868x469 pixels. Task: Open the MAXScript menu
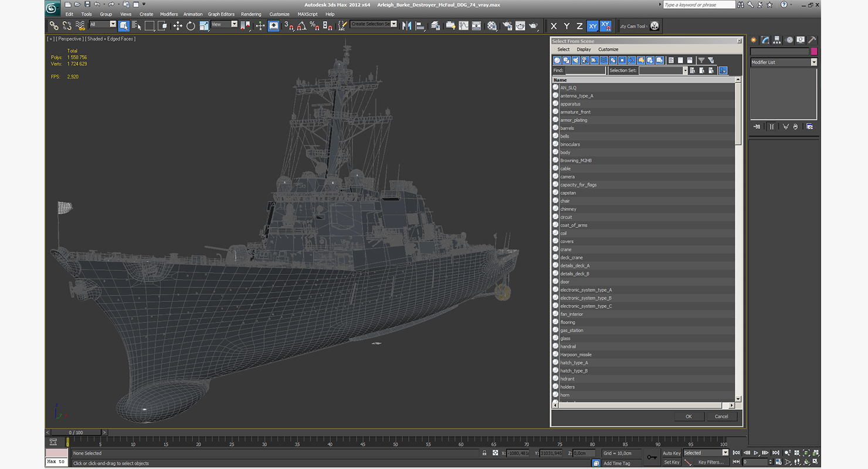(307, 14)
